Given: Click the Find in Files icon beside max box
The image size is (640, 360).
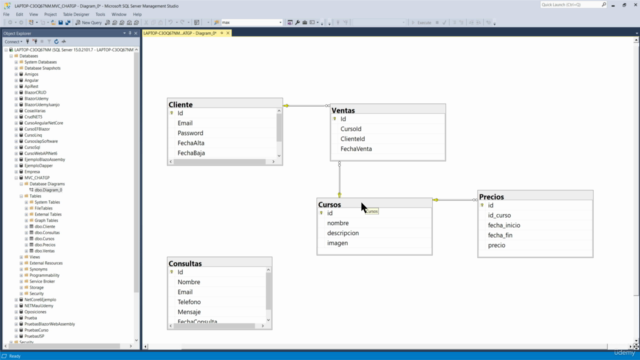Looking at the screenshot, I should click(217, 22).
